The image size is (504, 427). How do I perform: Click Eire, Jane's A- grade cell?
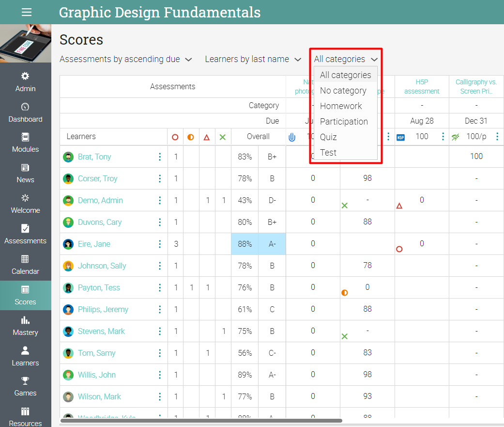pos(272,244)
